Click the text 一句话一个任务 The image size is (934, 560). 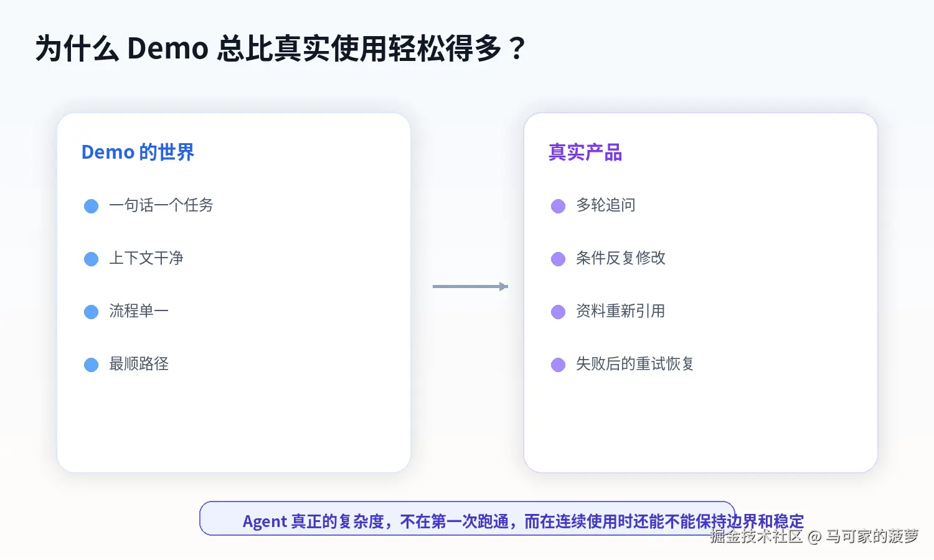161,205
